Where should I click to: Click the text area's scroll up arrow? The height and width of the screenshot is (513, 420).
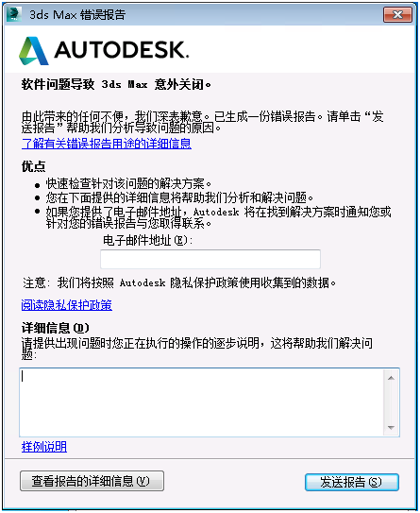(x=391, y=378)
